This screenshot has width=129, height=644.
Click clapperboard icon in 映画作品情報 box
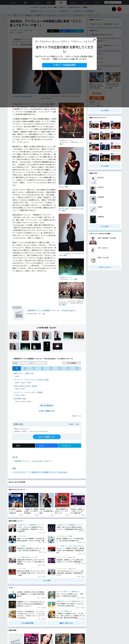(19, 314)
